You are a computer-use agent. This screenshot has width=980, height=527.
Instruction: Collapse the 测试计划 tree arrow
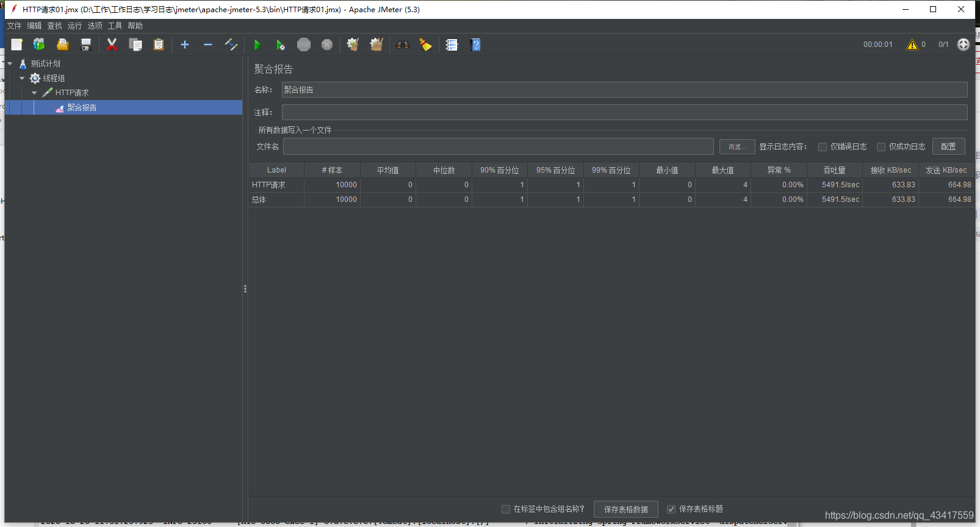click(x=10, y=63)
